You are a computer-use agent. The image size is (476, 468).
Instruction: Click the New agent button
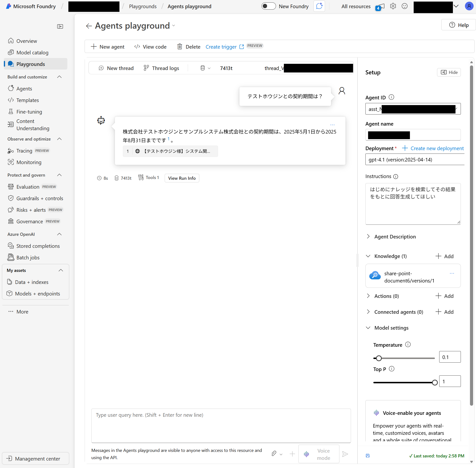[107, 47]
